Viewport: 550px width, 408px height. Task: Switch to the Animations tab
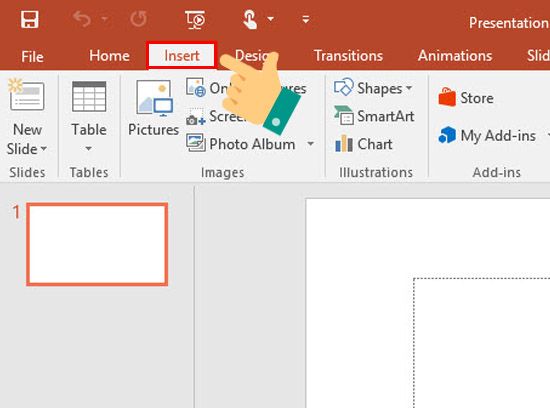point(455,56)
